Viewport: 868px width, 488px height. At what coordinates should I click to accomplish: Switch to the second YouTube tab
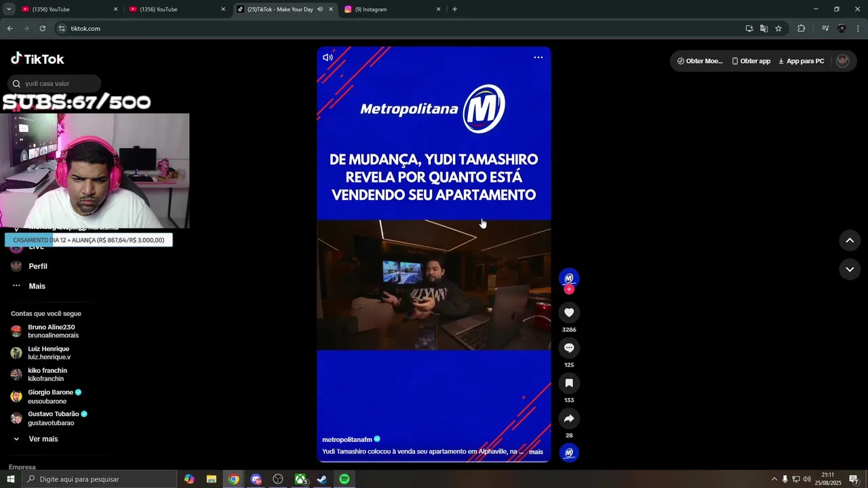pos(176,9)
